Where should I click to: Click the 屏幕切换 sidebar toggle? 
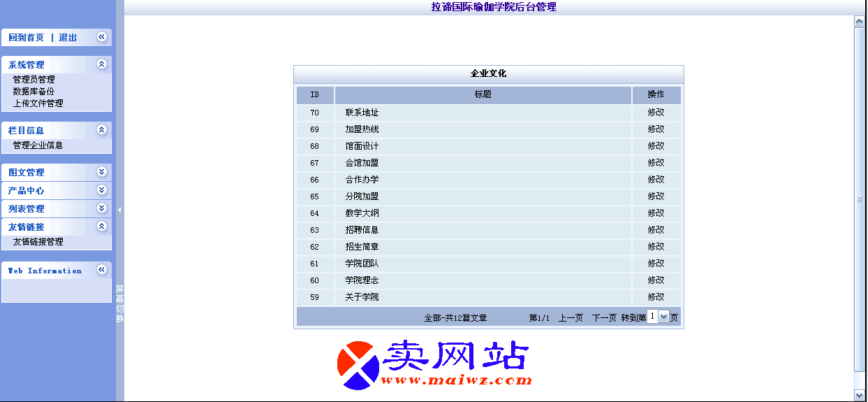119,304
